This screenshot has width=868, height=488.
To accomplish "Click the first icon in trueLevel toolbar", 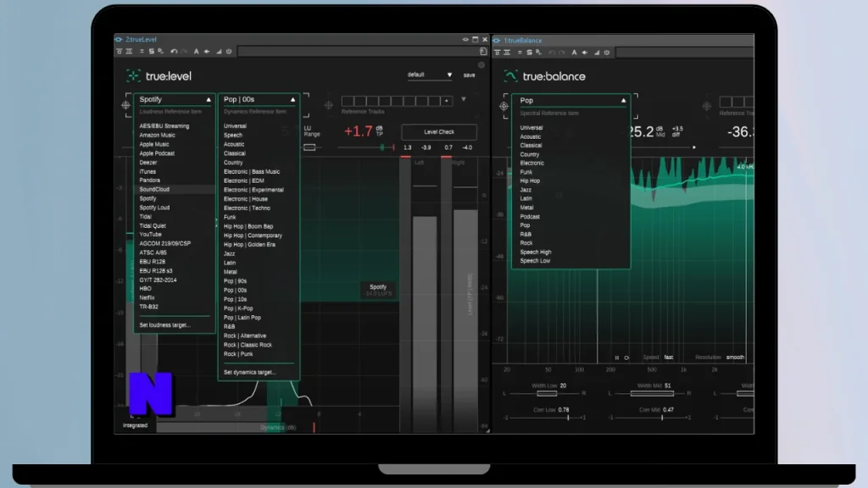I will 119,52.
